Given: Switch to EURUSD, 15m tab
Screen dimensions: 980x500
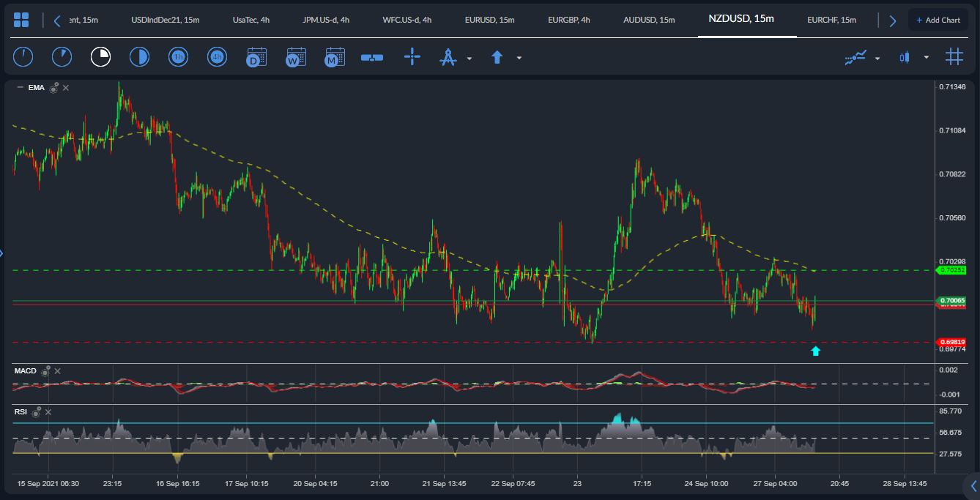Looking at the screenshot, I should coord(489,20).
